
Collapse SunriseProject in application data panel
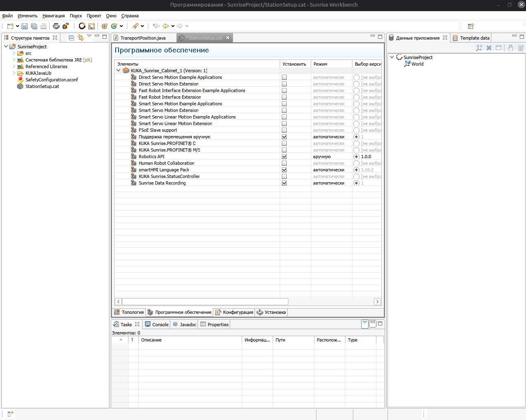[x=392, y=57]
